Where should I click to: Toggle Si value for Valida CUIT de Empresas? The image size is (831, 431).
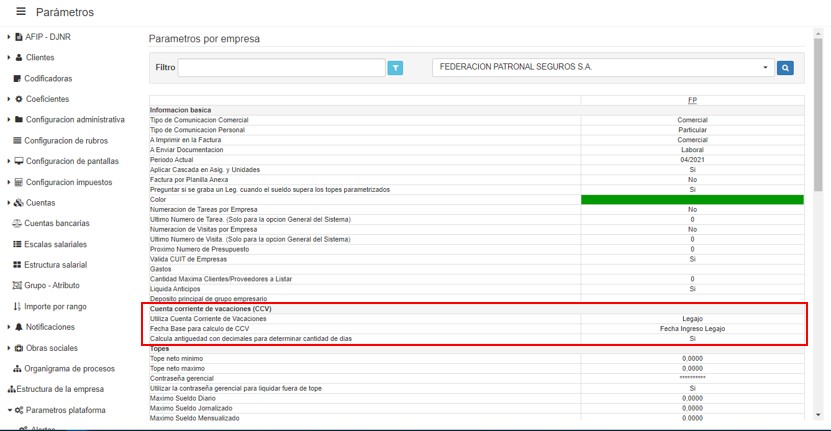click(x=692, y=259)
